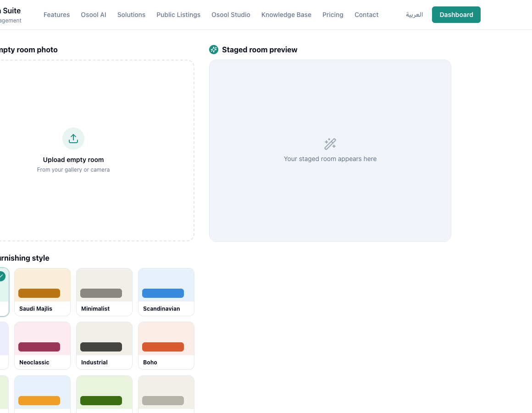Screen dimensions: 532x413
Task: Select the style card with the yellow-orange swatch
Action: coord(42,394)
